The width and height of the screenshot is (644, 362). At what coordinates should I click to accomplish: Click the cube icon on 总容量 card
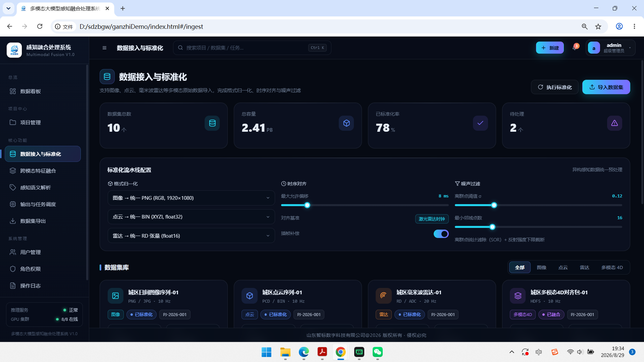coord(346,123)
